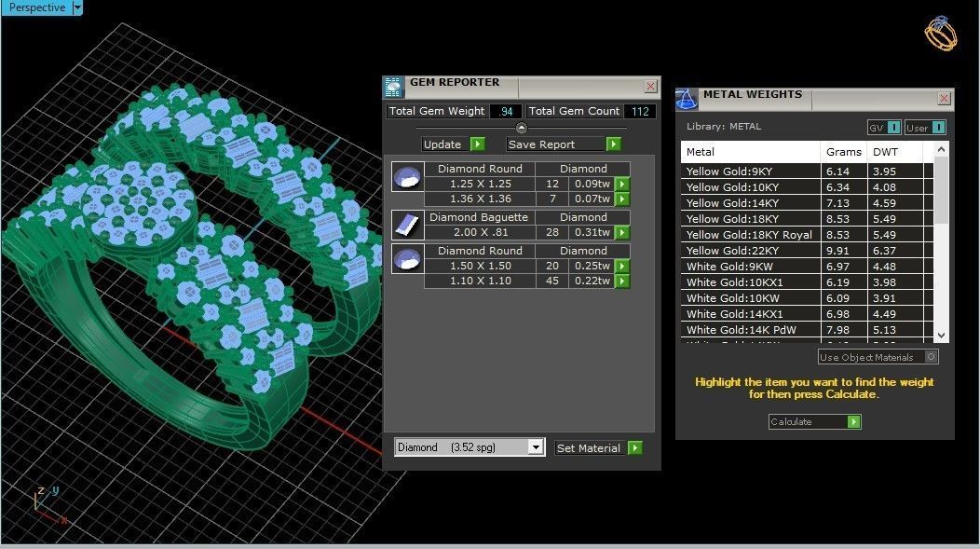Viewport: 980px width, 549px height.
Task: Click the DWT column header
Action: pos(894,152)
